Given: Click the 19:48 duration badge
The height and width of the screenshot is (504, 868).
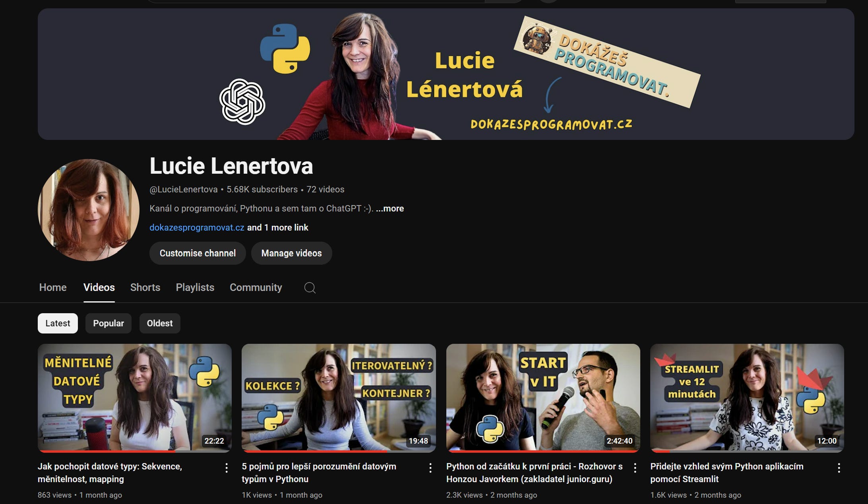Looking at the screenshot, I should (418, 441).
